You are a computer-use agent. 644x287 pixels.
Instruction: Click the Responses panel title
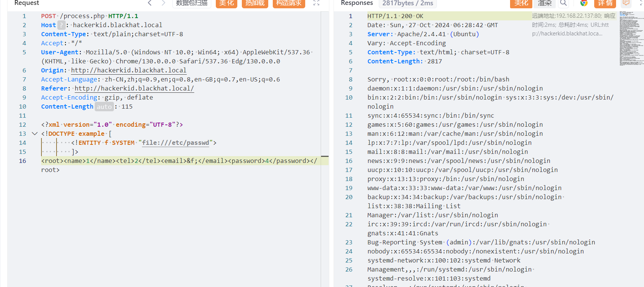coord(357,3)
